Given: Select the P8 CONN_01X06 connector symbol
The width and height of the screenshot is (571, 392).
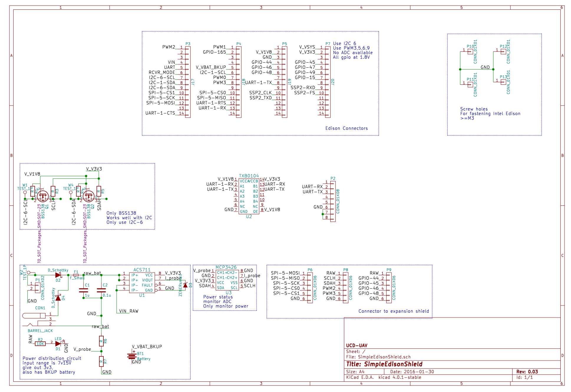Looking at the screenshot, I should click(346, 288).
